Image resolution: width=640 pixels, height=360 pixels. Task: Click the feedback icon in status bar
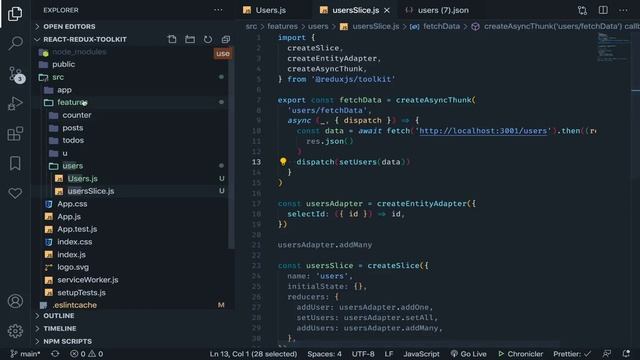click(607, 354)
